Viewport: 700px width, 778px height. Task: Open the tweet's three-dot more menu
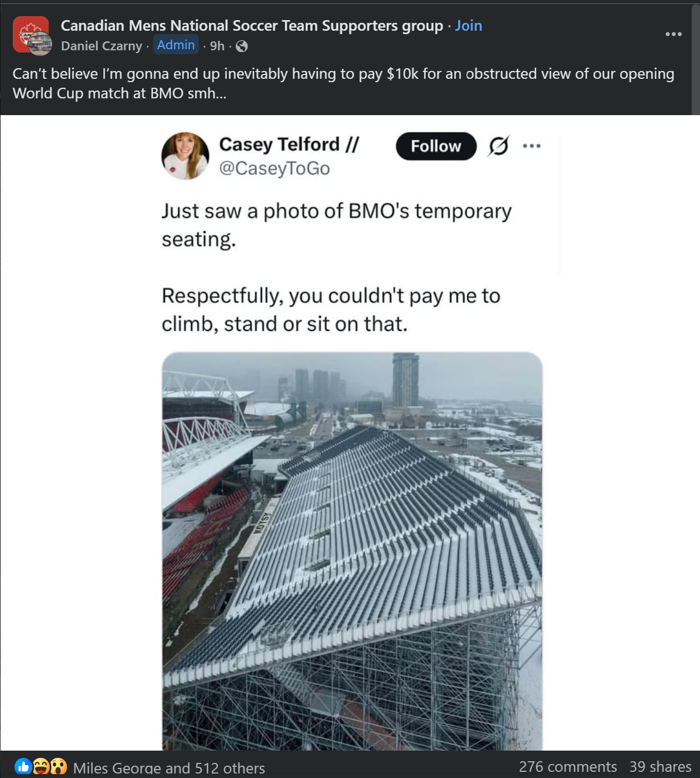(x=531, y=146)
